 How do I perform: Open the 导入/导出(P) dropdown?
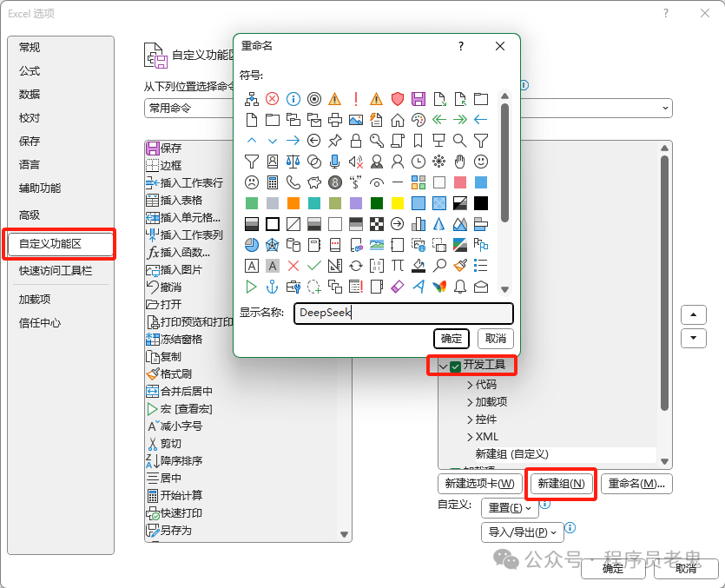pos(523,532)
